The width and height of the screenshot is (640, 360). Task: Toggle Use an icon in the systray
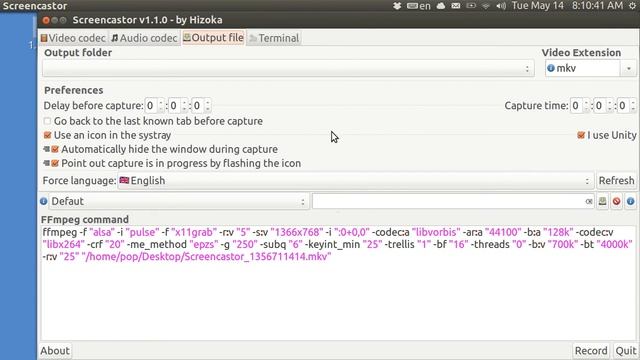47,135
